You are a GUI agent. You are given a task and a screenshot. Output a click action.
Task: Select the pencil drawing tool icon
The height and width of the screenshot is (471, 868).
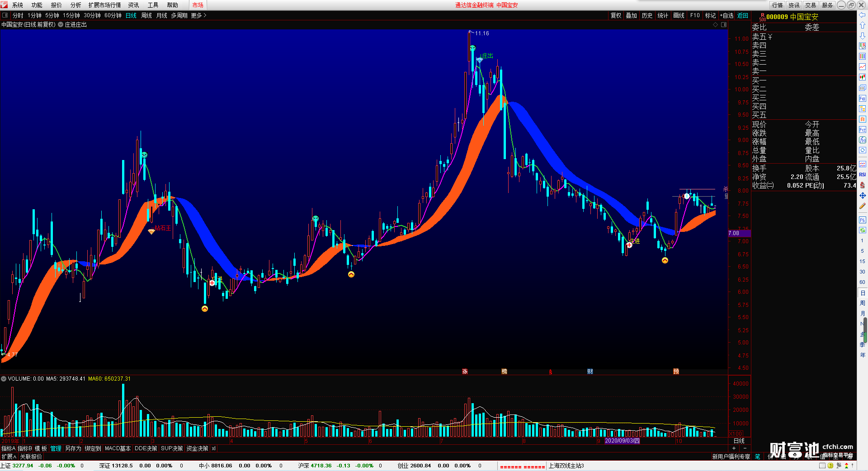[x=862, y=206]
